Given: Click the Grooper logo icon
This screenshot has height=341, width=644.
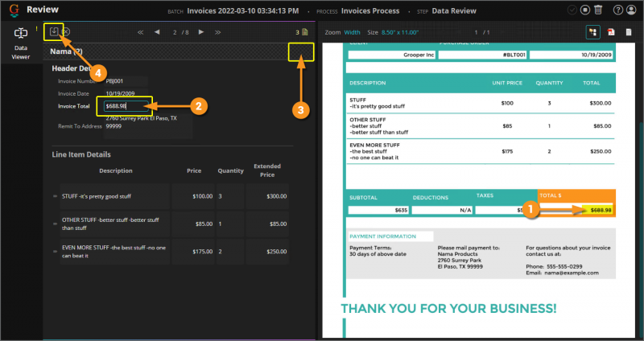Looking at the screenshot, I should click(x=14, y=10).
